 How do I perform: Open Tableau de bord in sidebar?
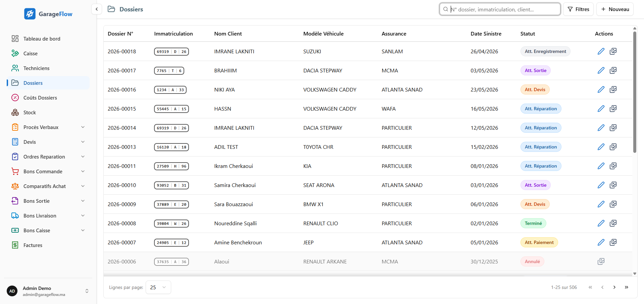(x=48, y=39)
